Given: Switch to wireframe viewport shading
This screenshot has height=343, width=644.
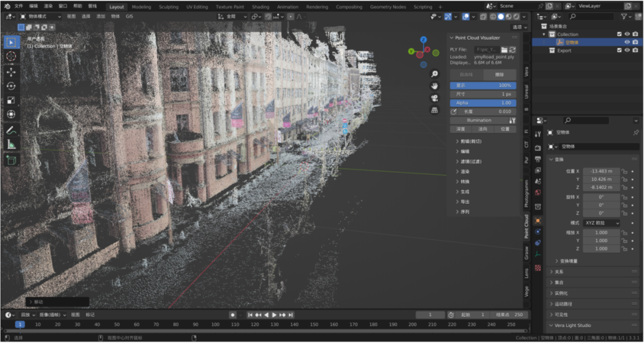Looking at the screenshot, I should click(x=493, y=17).
